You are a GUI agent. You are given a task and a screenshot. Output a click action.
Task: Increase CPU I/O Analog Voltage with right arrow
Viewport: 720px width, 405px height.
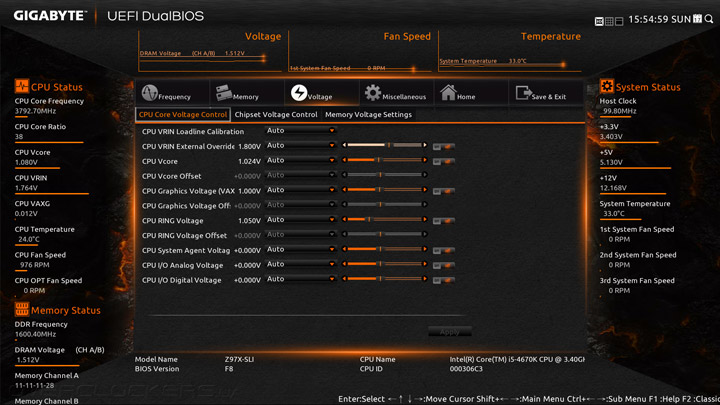coord(425,264)
